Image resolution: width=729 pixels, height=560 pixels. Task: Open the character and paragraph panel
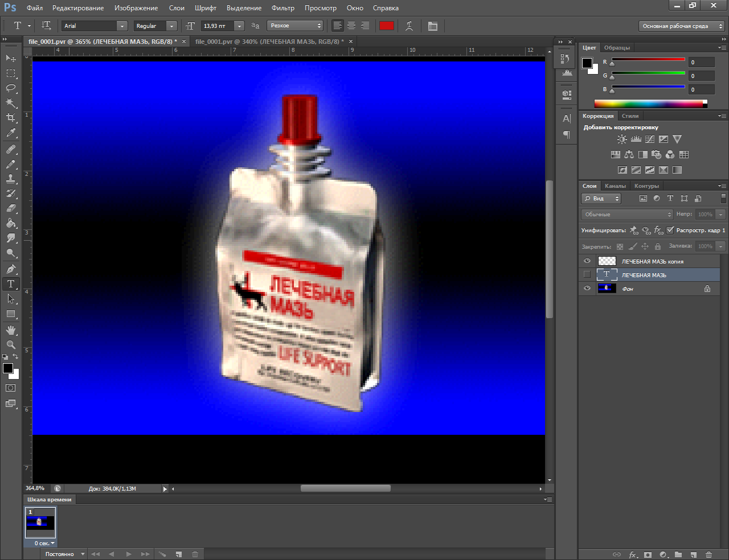click(433, 26)
